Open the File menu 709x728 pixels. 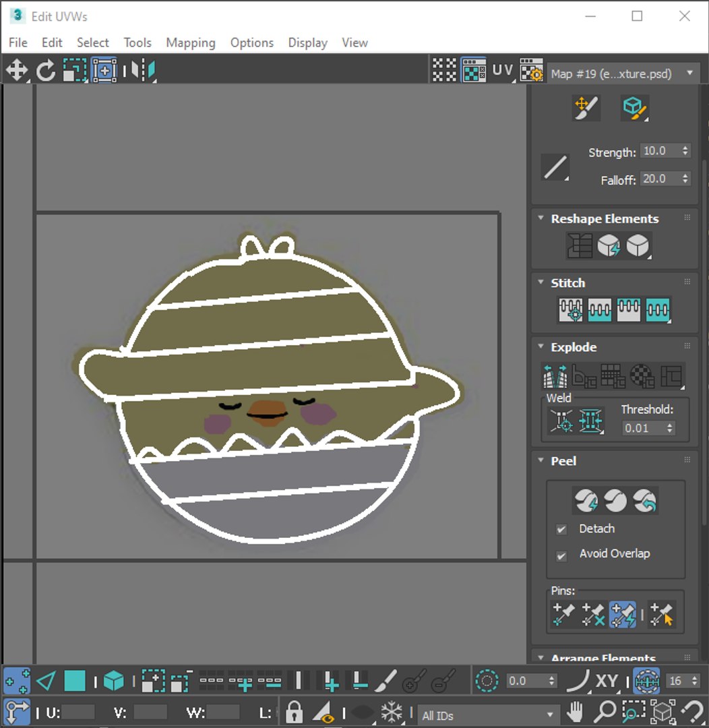[x=18, y=42]
